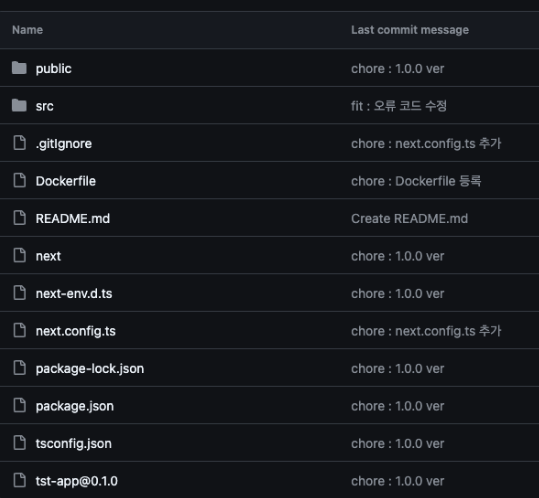The width and height of the screenshot is (539, 498).
Task: Open the next.config.ts file
Action: [x=76, y=331]
